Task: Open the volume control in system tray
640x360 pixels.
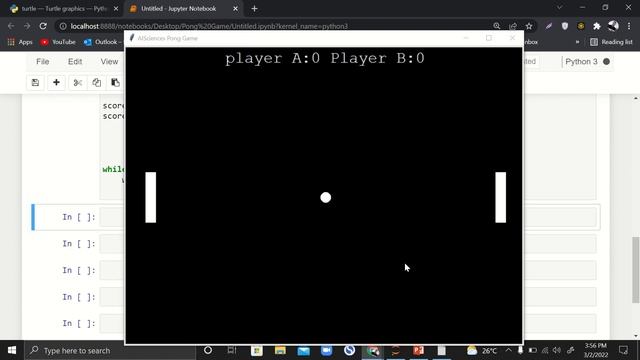Action: [557, 350]
